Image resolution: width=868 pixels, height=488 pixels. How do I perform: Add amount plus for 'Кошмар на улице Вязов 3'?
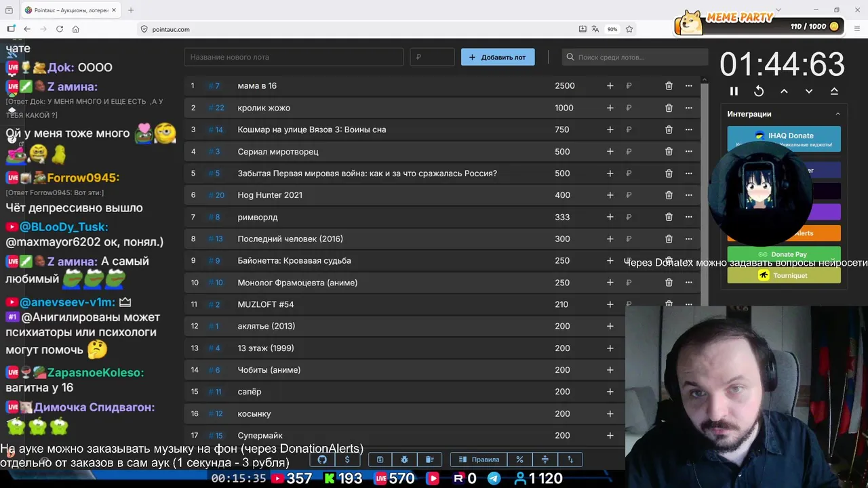610,129
